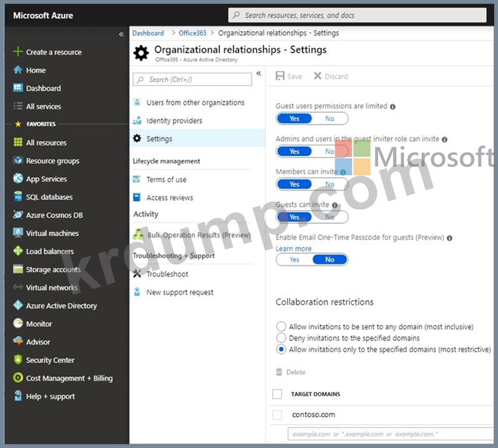This screenshot has height=448, width=498.
Task: Click info icon beside Email One-Time Passcode
Action: [x=449, y=238]
